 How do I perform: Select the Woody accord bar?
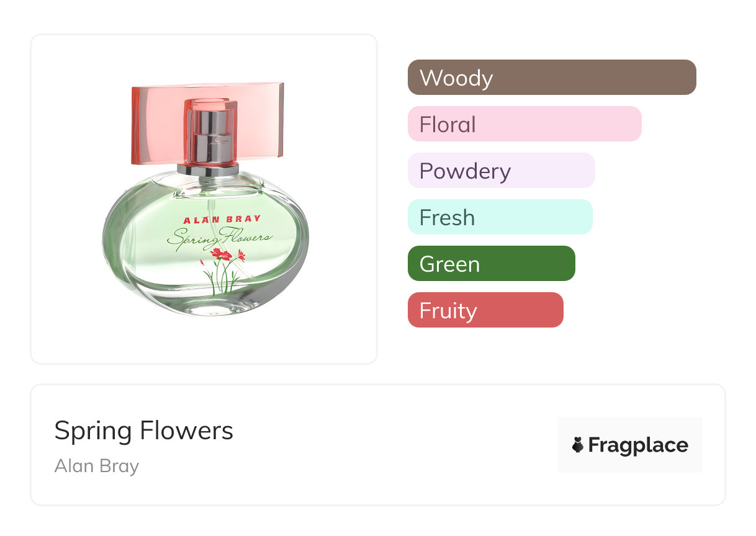[x=551, y=78]
